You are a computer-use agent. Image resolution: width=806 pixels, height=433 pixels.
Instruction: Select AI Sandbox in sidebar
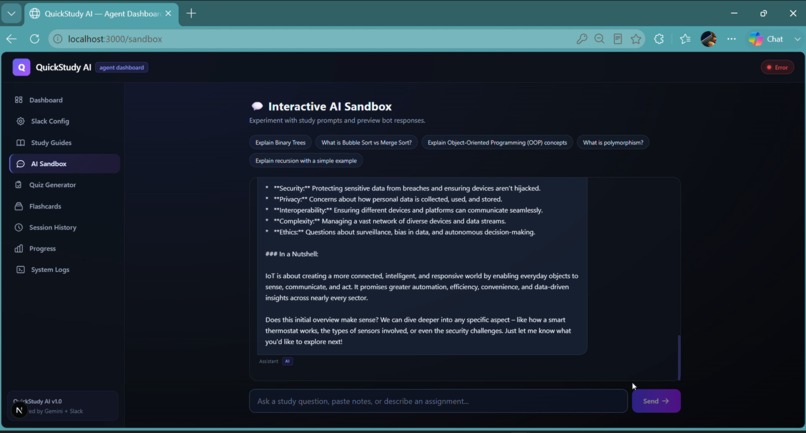(x=64, y=164)
